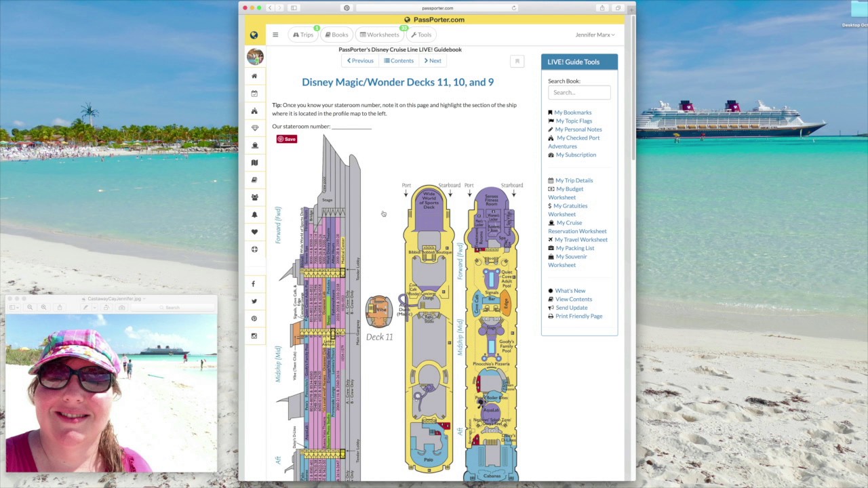Viewport: 868px width, 488px height.
Task: Open the Worksheets menu tab
Action: pos(380,35)
